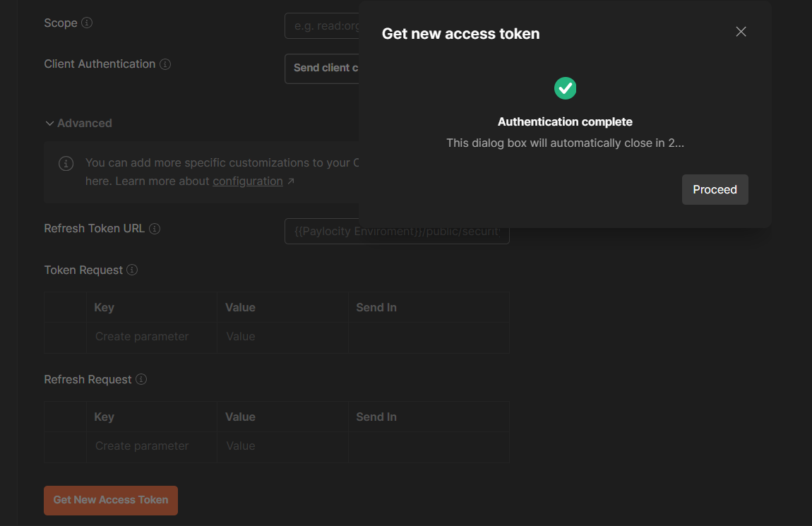
Task: Click Value cell in Refresh Request table
Action: (282, 446)
